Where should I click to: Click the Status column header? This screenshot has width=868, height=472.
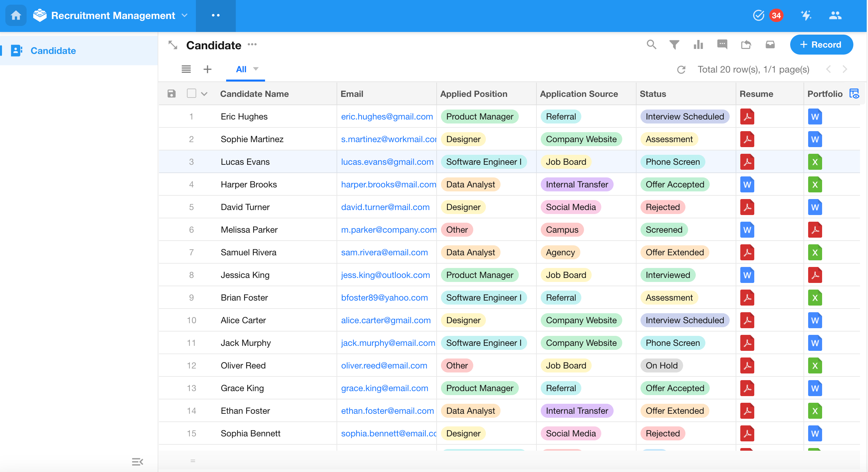653,94
